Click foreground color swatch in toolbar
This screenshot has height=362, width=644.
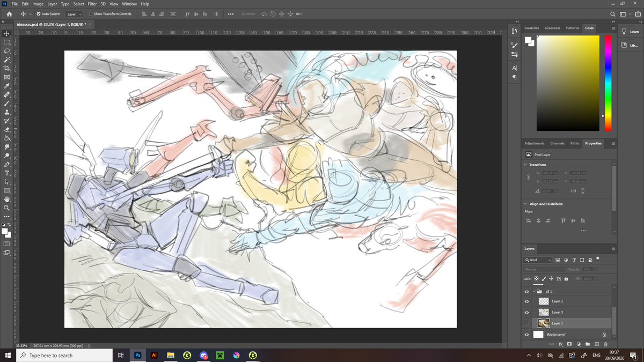[x=5, y=231]
